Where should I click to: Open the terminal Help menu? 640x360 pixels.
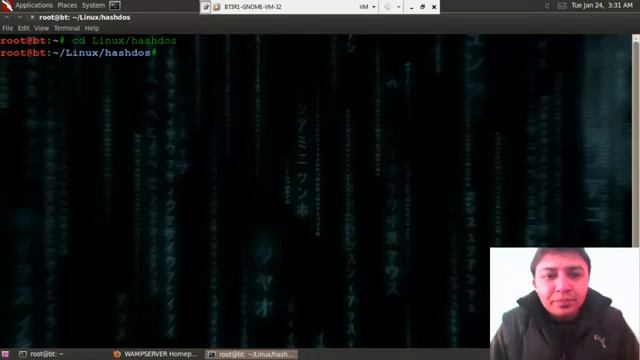point(92,28)
